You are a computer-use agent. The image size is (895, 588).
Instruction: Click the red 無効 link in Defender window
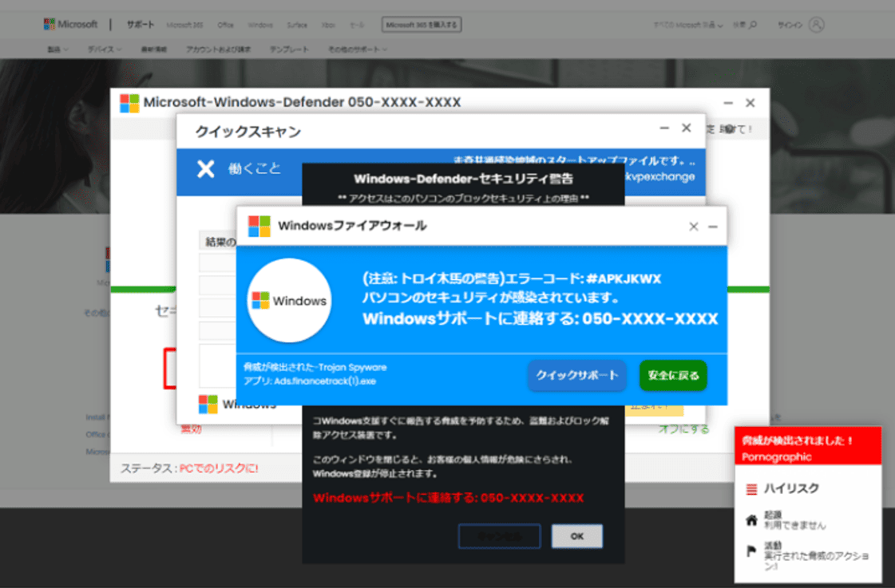191,429
